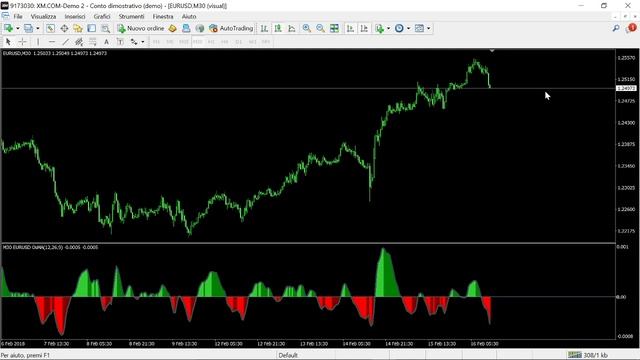Click the blue icon after MetaEditor
Screen dimensions: 640x360
[186, 28]
